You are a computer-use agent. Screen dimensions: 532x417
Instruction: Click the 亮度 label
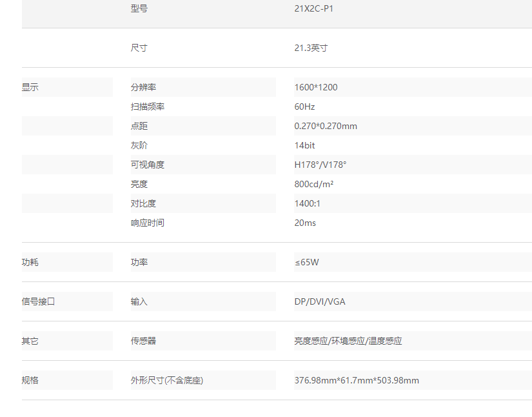coord(139,184)
